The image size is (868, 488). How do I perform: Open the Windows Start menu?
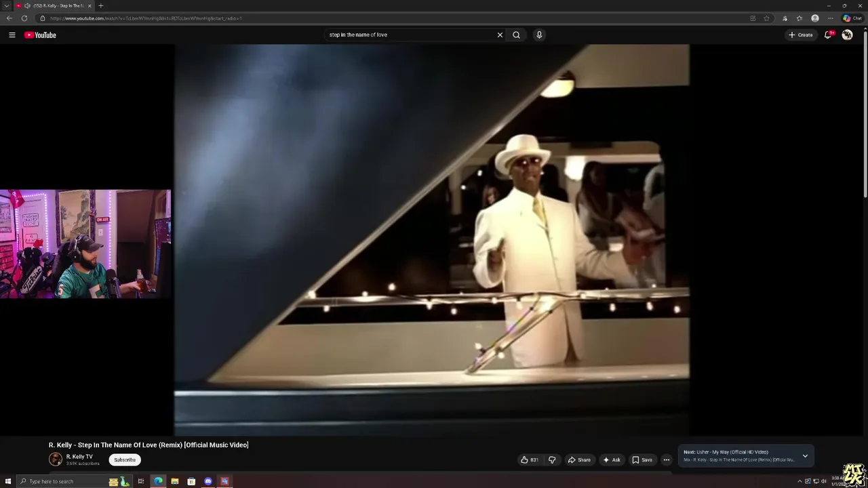pos(8,481)
